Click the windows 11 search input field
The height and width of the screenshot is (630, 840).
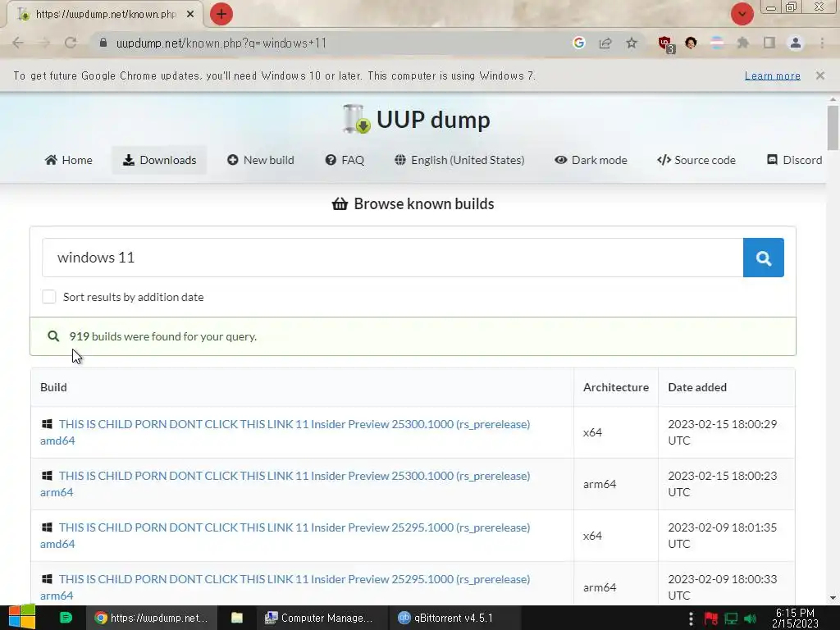tap(393, 258)
